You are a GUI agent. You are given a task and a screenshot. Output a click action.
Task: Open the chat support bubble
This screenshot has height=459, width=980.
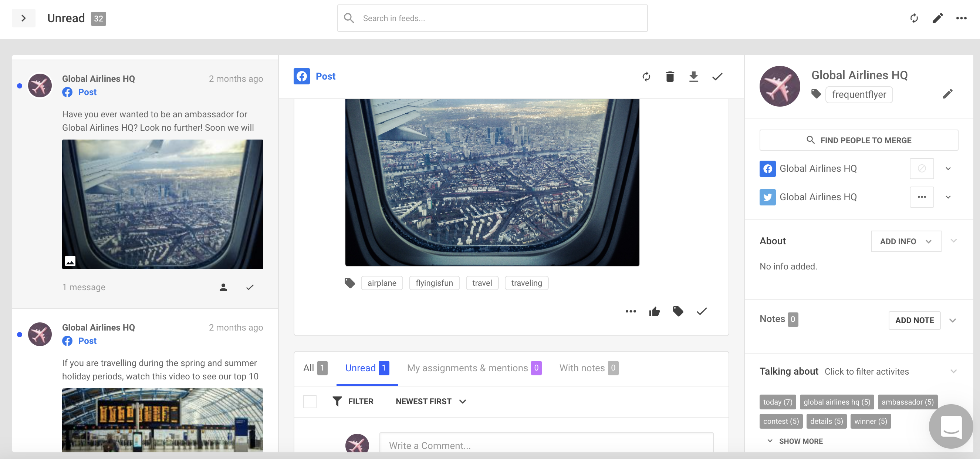pyautogui.click(x=951, y=426)
